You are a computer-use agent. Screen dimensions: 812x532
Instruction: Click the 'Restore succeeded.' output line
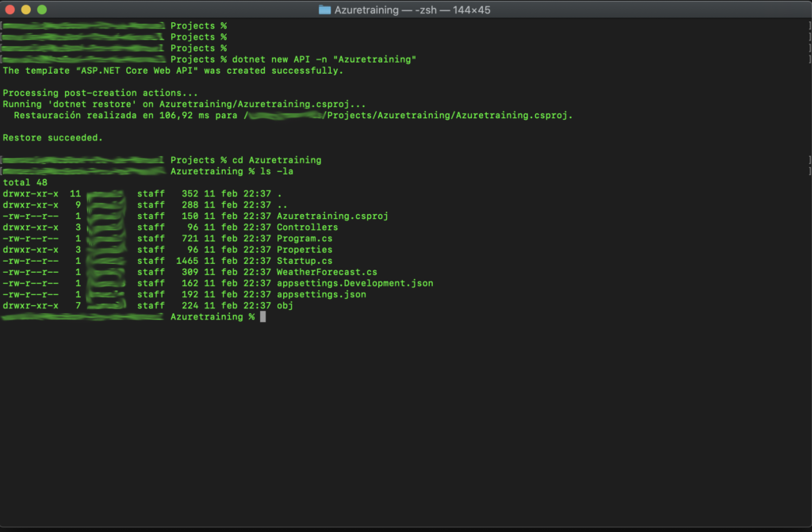pos(51,137)
